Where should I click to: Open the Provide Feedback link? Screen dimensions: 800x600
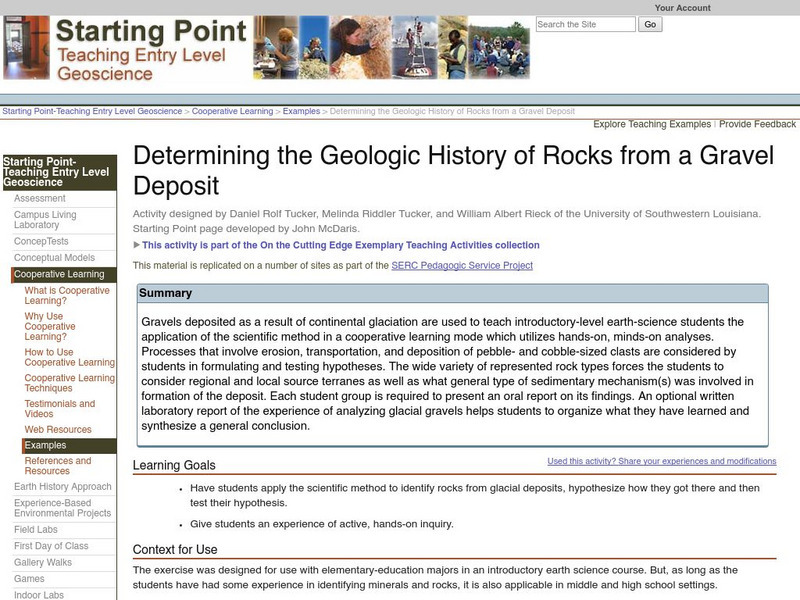pyautogui.click(x=757, y=124)
